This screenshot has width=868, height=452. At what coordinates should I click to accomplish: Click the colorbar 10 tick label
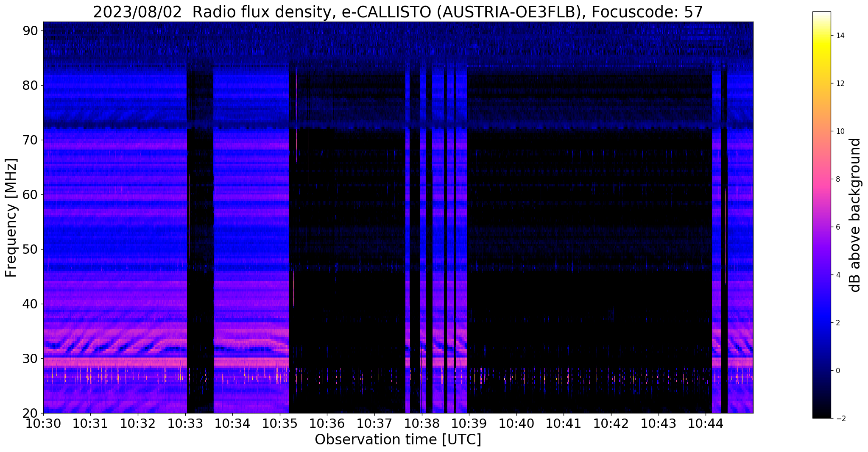coord(840,131)
